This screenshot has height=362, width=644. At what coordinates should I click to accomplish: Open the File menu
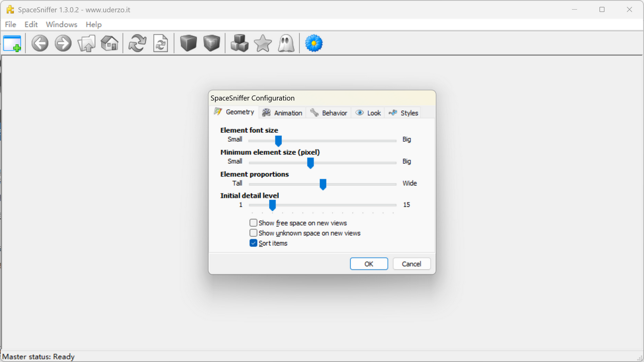click(10, 24)
